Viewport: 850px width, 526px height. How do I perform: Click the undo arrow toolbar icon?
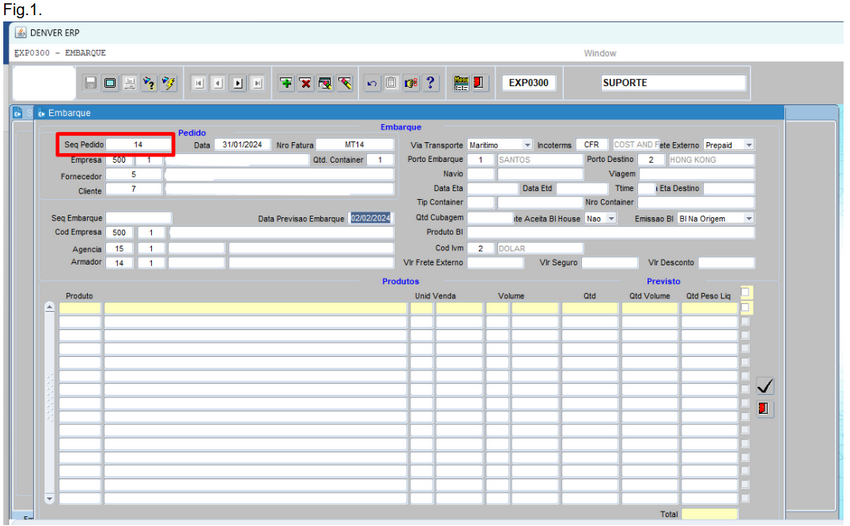pos(372,83)
